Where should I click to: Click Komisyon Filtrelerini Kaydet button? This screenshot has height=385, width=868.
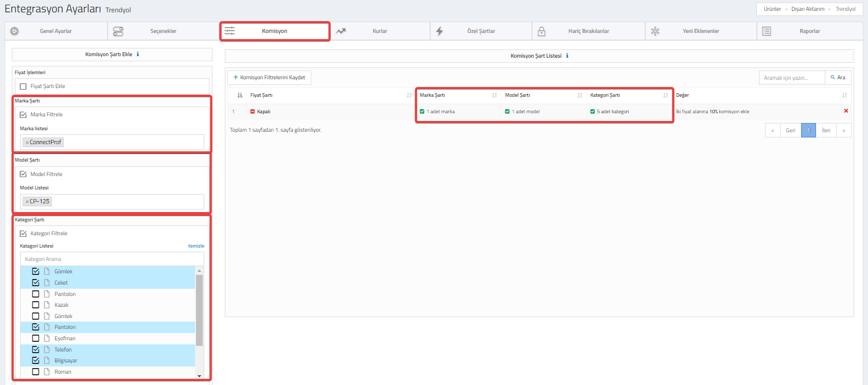[269, 77]
